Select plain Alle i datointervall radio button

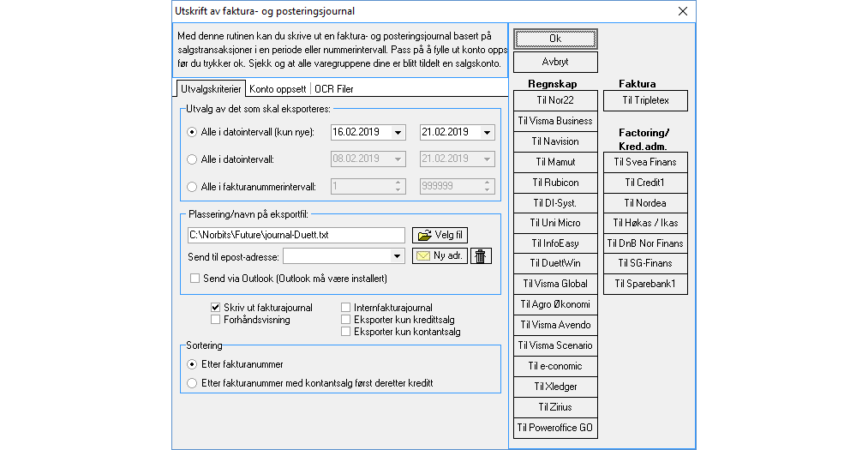192,159
